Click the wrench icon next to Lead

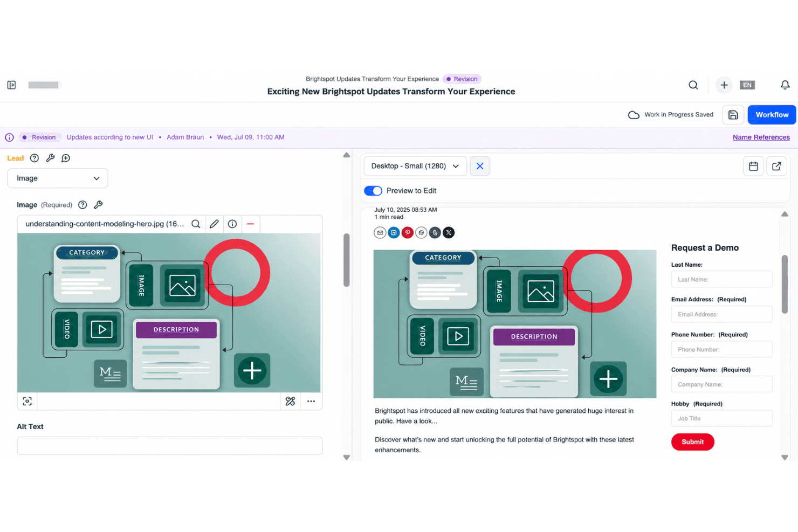click(50, 158)
